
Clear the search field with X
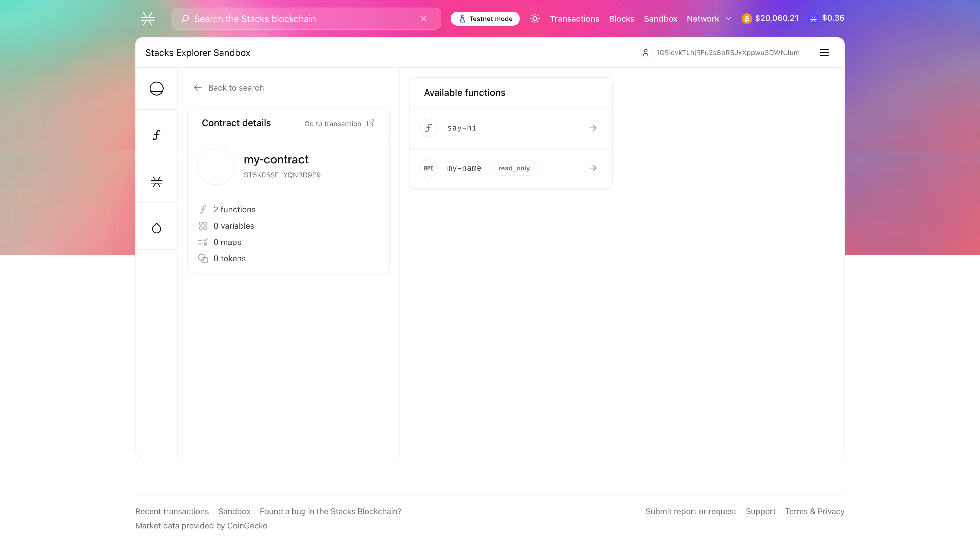424,19
